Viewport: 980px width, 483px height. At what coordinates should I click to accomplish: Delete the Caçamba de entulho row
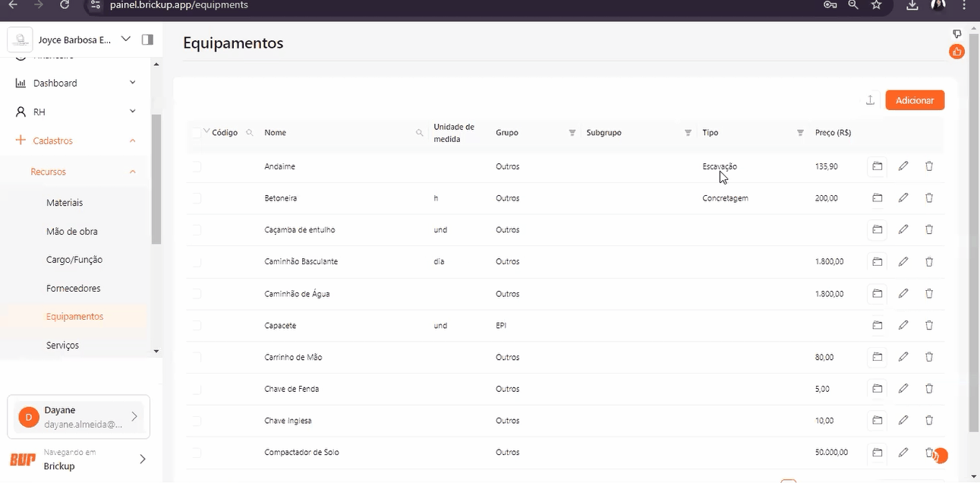[x=929, y=229]
